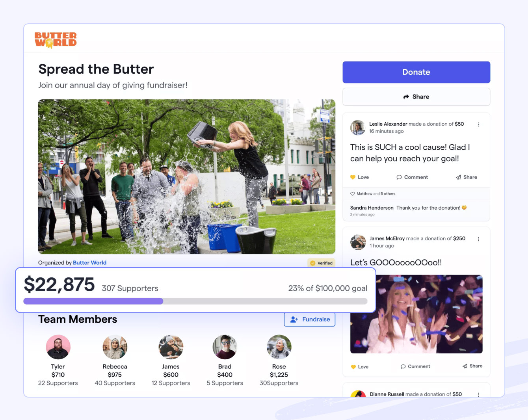Click the Butter World logo
Image resolution: width=528 pixels, height=420 pixels.
tap(56, 40)
